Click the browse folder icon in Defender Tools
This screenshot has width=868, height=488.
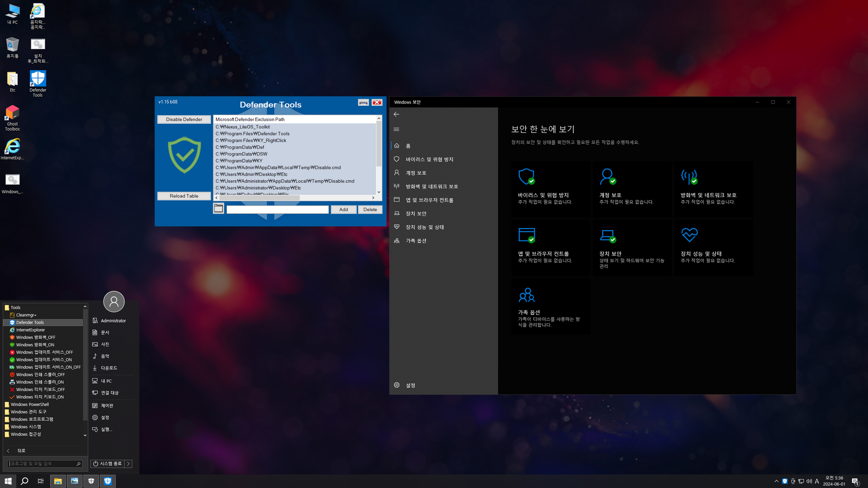point(218,209)
